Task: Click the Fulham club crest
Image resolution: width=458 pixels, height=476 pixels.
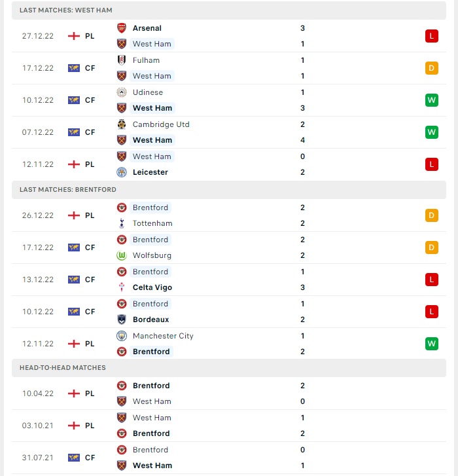Action: click(122, 60)
